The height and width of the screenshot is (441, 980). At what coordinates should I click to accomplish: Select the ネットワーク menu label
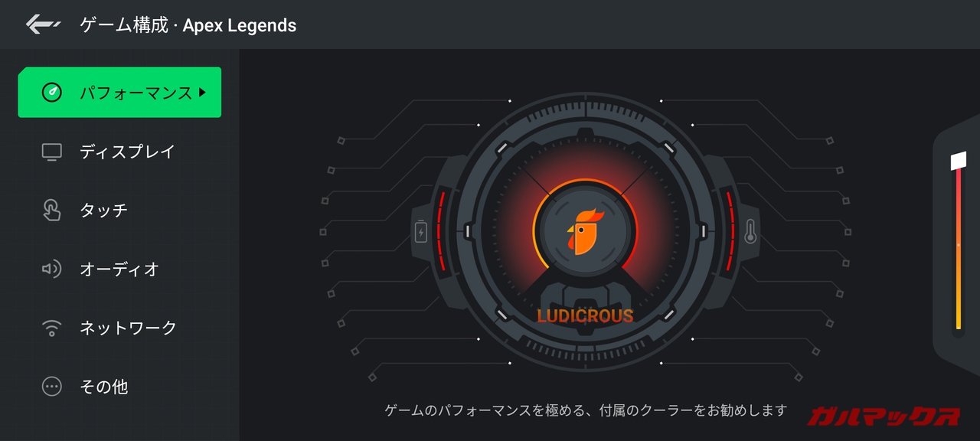128,328
